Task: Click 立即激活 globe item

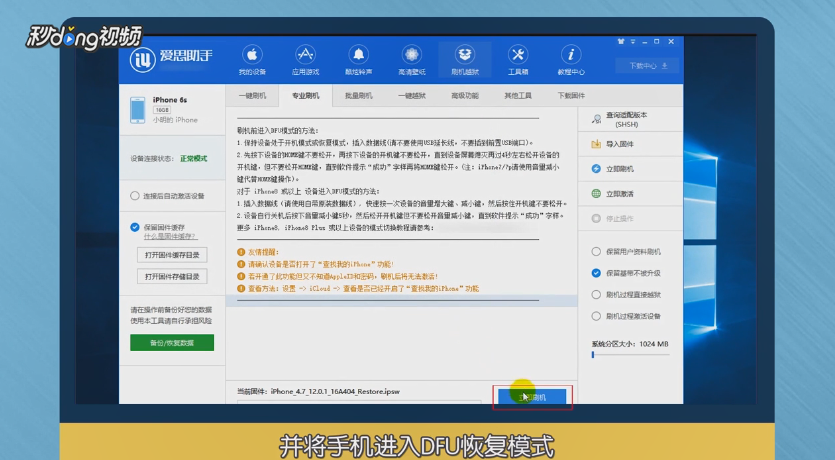Action: [x=631, y=194]
